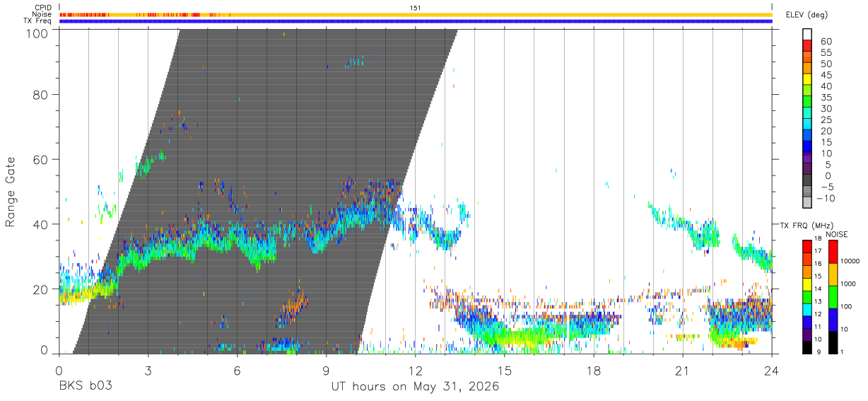The image size is (868, 401).
Task: Pick the red top swatch of TX FRQ colorbar
Action: [807, 246]
